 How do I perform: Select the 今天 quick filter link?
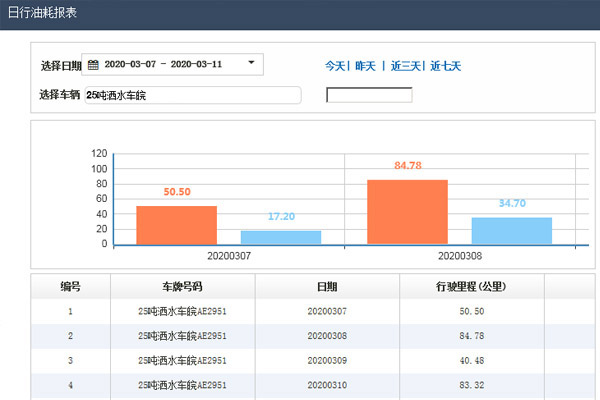(x=334, y=66)
